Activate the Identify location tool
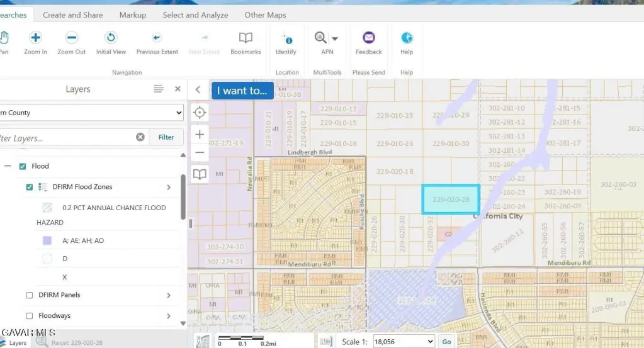 [x=286, y=38]
